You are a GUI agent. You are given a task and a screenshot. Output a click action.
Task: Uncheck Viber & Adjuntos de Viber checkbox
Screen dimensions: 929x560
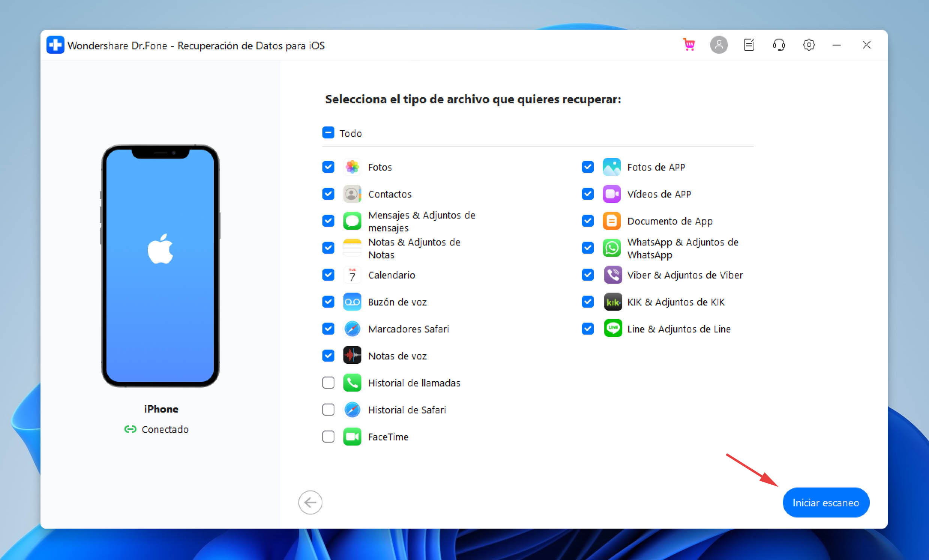pyautogui.click(x=588, y=275)
